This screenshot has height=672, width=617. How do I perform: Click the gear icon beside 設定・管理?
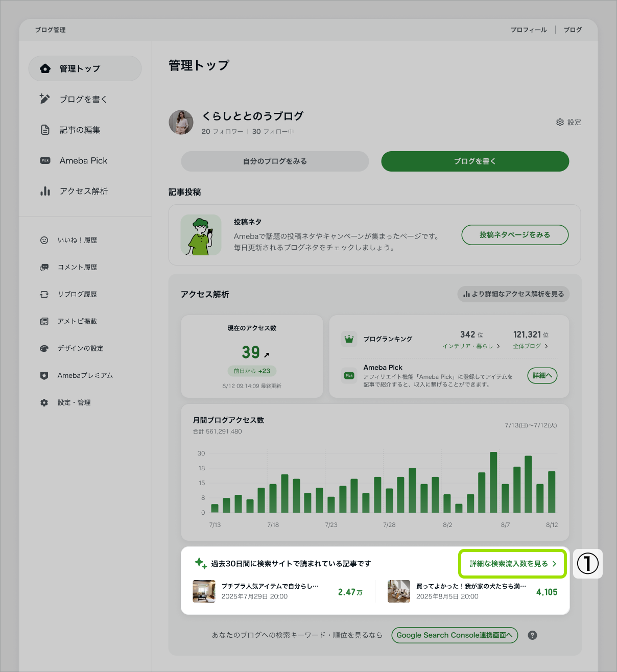tap(44, 402)
